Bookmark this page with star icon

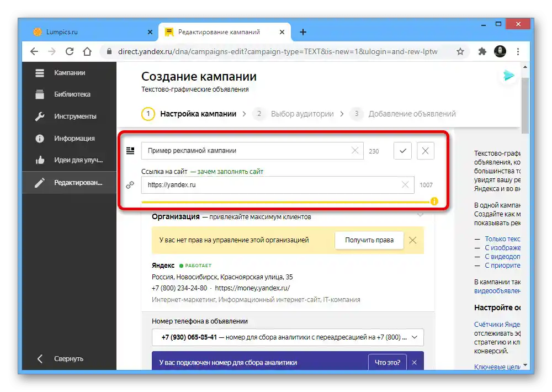click(460, 51)
